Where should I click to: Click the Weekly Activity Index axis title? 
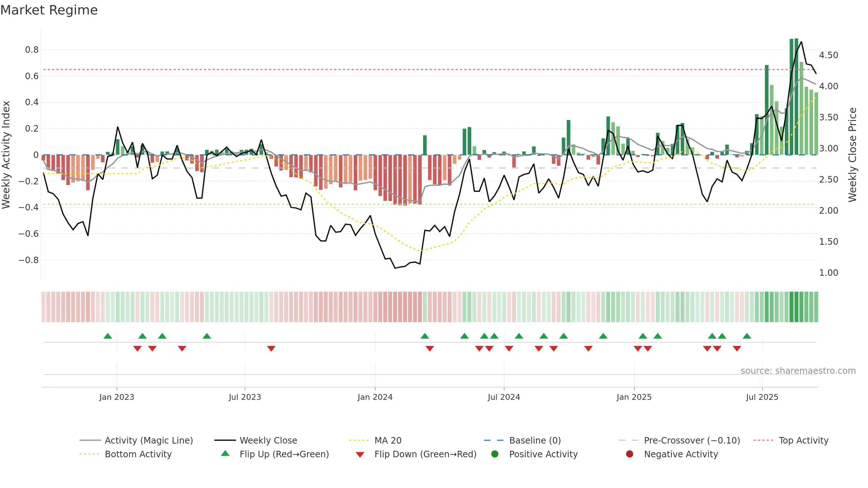pyautogui.click(x=6, y=155)
